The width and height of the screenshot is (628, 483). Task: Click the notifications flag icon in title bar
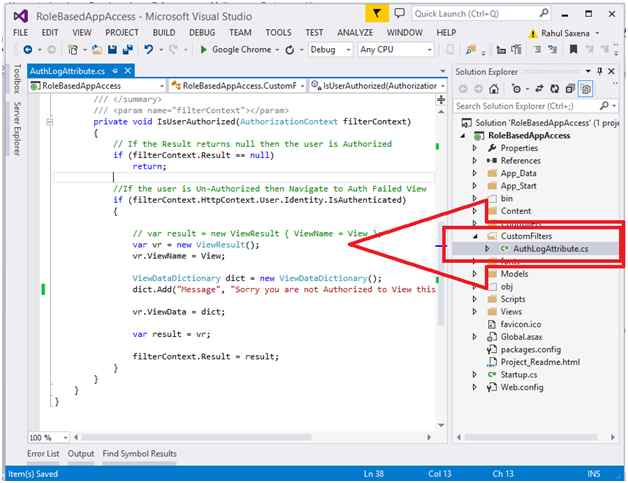[x=377, y=13]
